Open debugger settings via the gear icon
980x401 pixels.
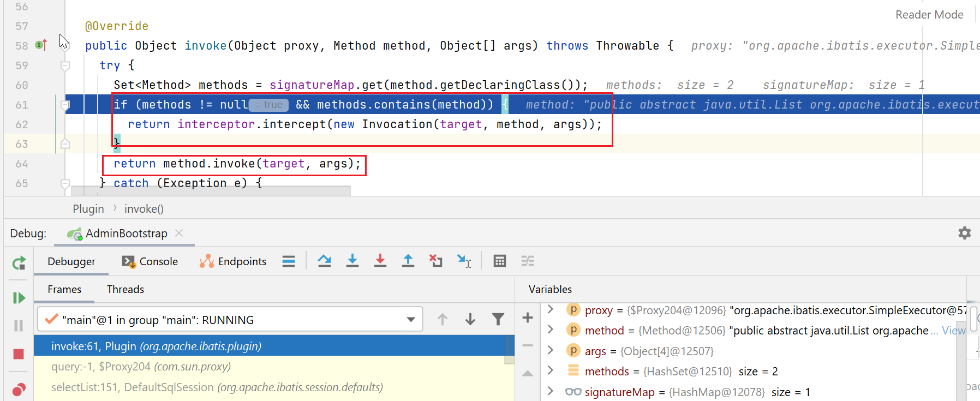964,234
